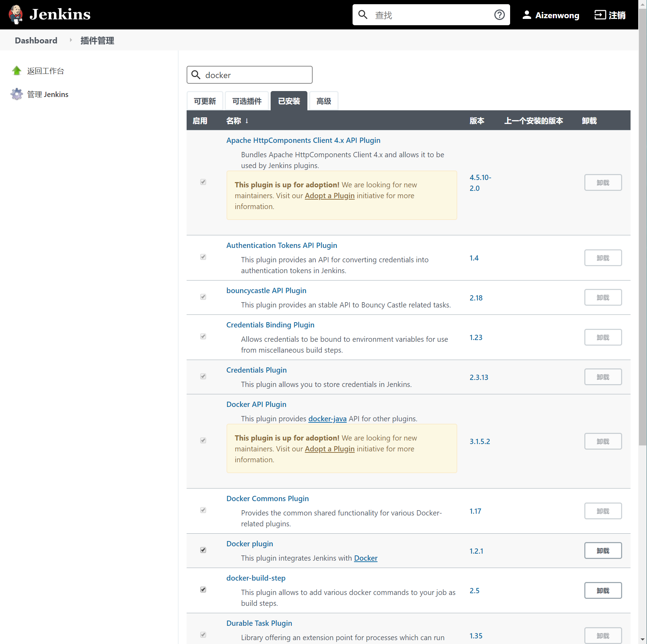This screenshot has height=644, width=647.
Task: Open search help question mark icon
Action: pyautogui.click(x=499, y=15)
